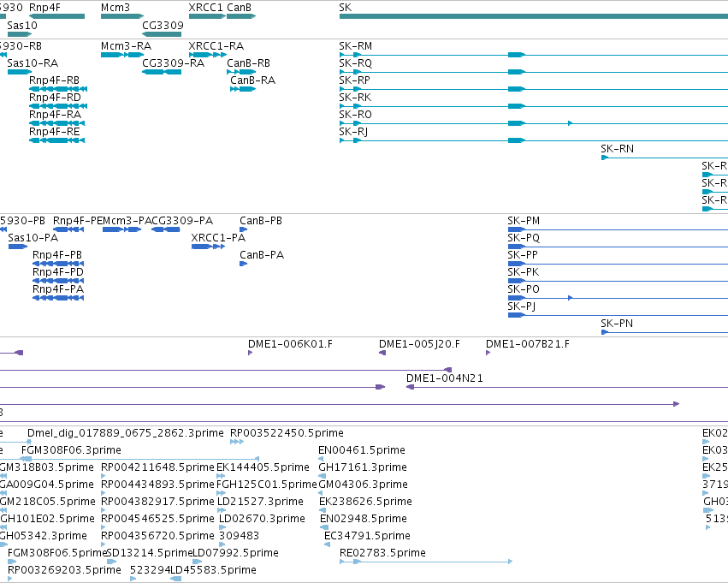The width and height of the screenshot is (728, 583).
Task: Select the SK-RO transcript
Action: (x=534, y=123)
